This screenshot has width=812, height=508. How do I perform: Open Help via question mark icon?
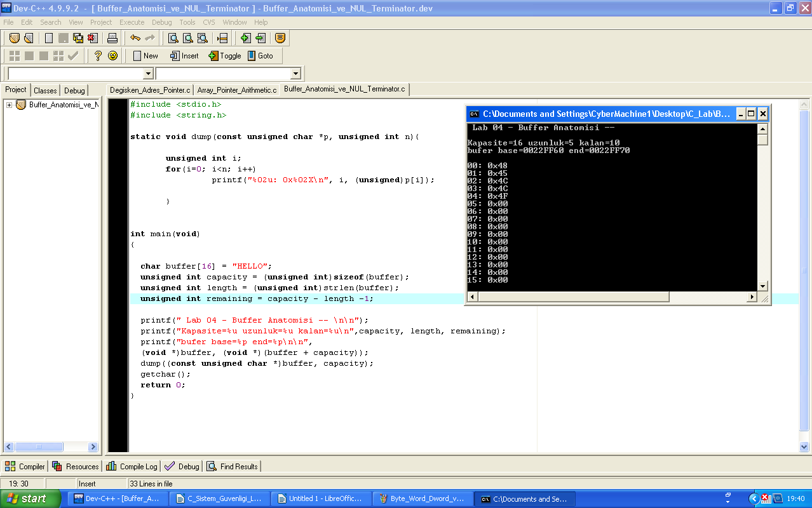coord(98,56)
